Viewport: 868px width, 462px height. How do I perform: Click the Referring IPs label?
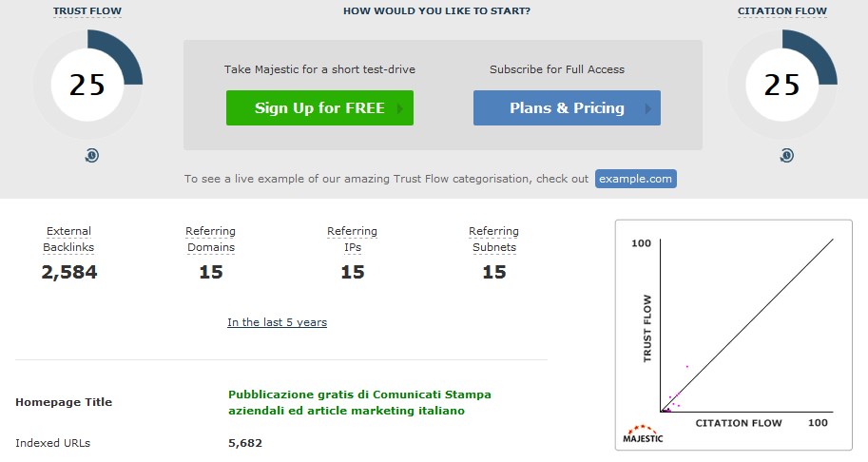pos(352,240)
